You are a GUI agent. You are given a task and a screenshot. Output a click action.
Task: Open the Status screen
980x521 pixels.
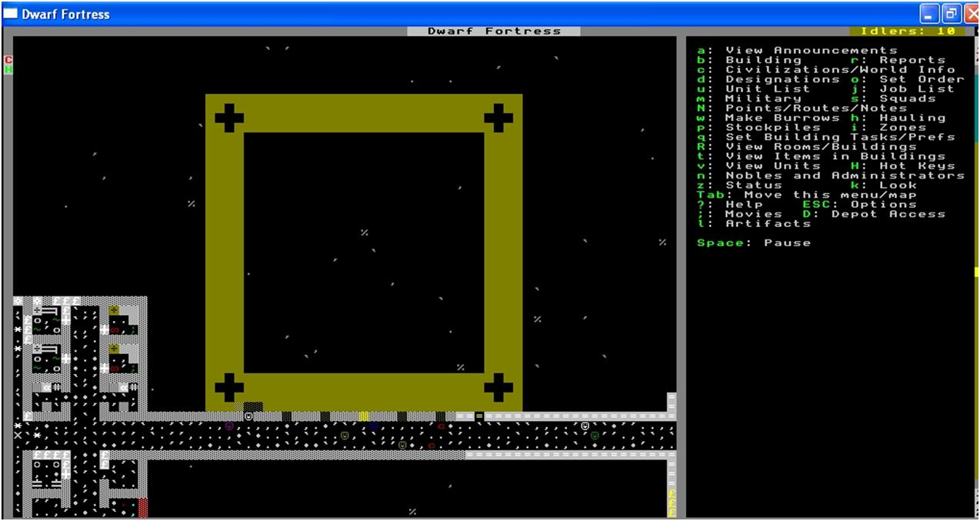(739, 185)
